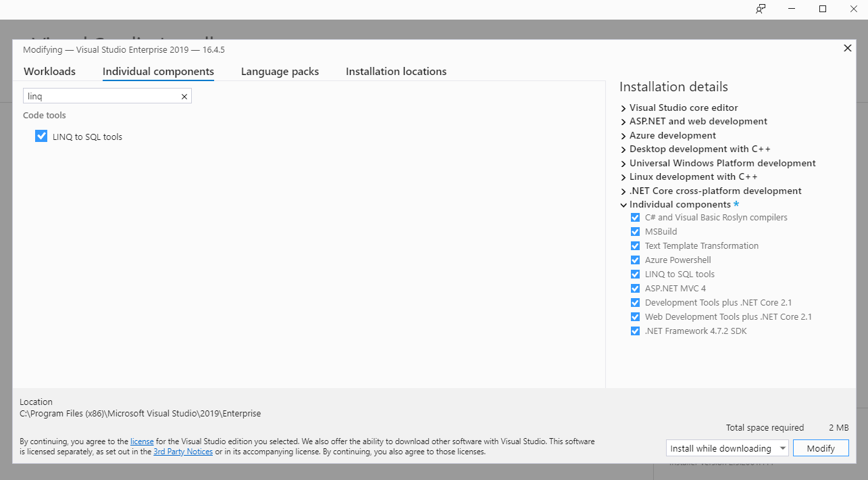Click the Code tools category heading
The width and height of the screenshot is (868, 480).
(x=45, y=116)
